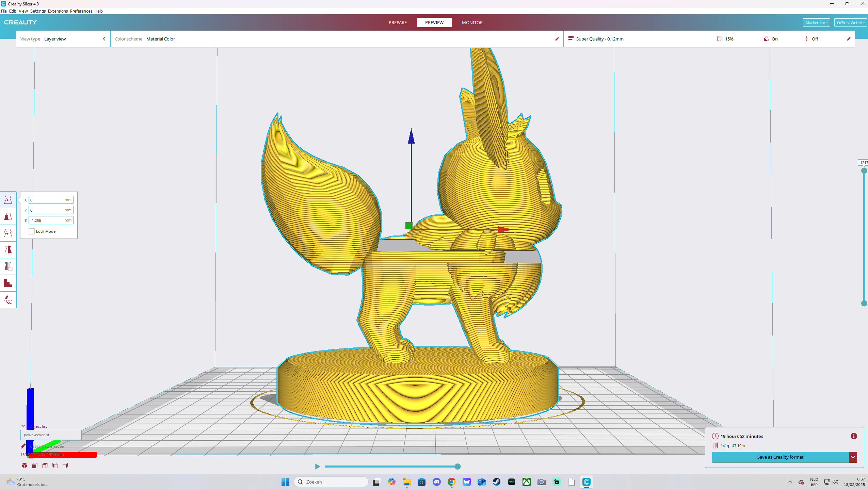Show hidden system tray icons
Image resolution: width=868 pixels, height=490 pixels.
pos(790,482)
